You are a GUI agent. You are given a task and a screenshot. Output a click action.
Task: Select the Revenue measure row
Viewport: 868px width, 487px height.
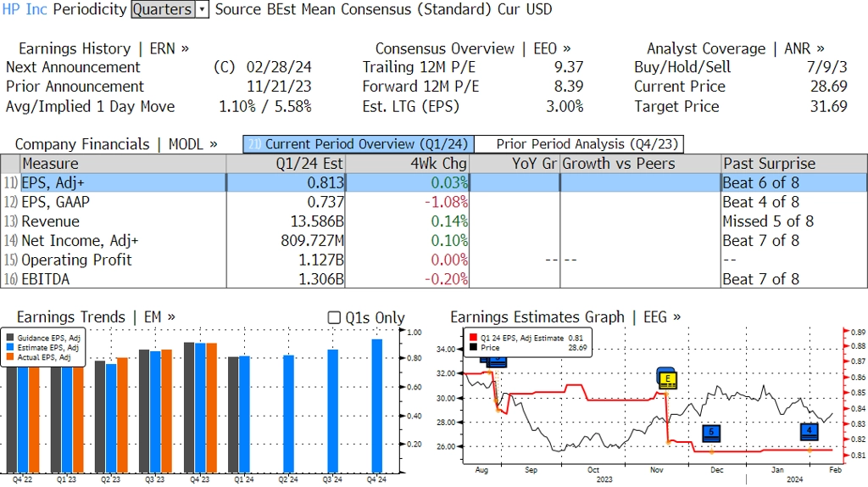coord(434,221)
